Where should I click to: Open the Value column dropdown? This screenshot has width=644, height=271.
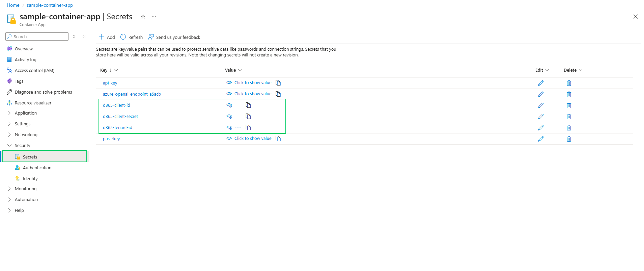[x=240, y=70]
